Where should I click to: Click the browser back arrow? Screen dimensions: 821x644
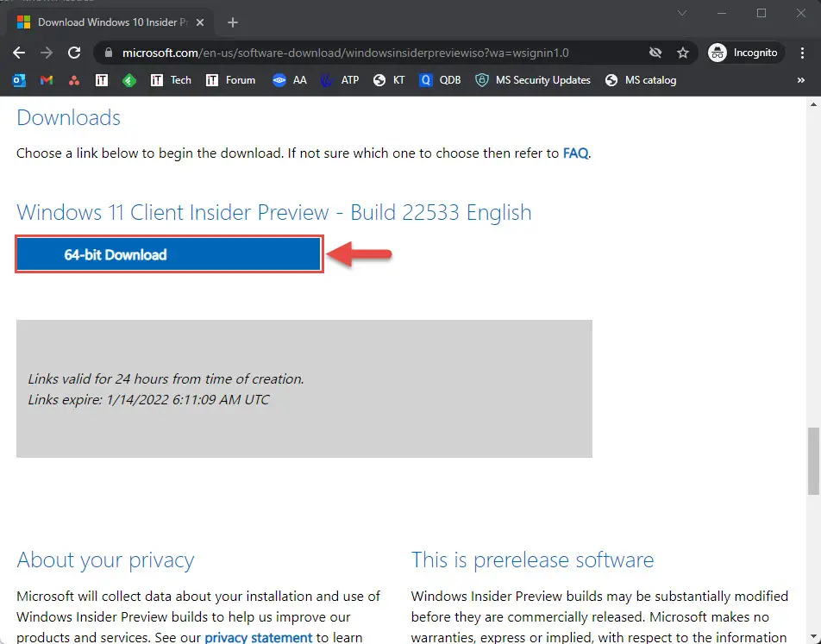click(x=19, y=53)
